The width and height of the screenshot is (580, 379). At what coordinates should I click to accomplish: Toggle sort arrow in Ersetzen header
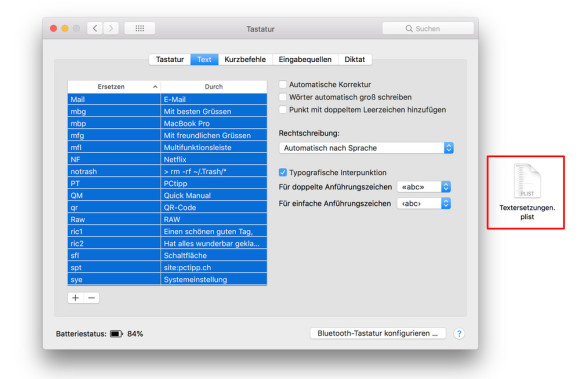click(x=155, y=87)
